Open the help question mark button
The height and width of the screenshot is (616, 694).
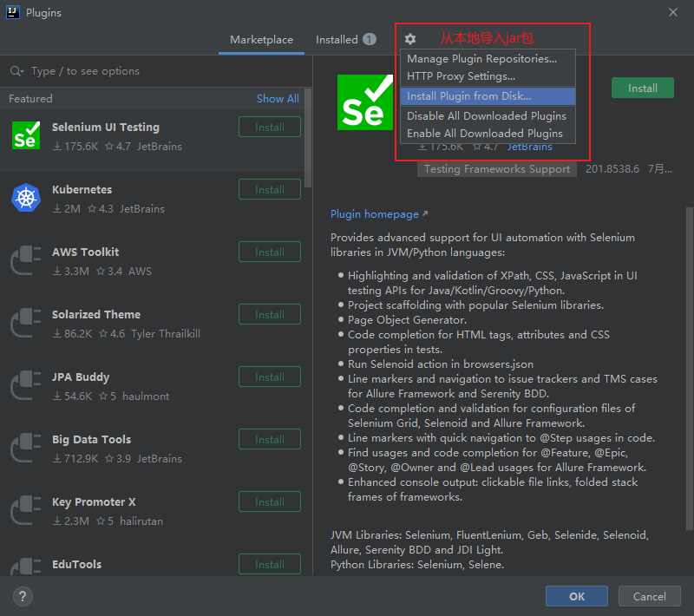coord(23,596)
